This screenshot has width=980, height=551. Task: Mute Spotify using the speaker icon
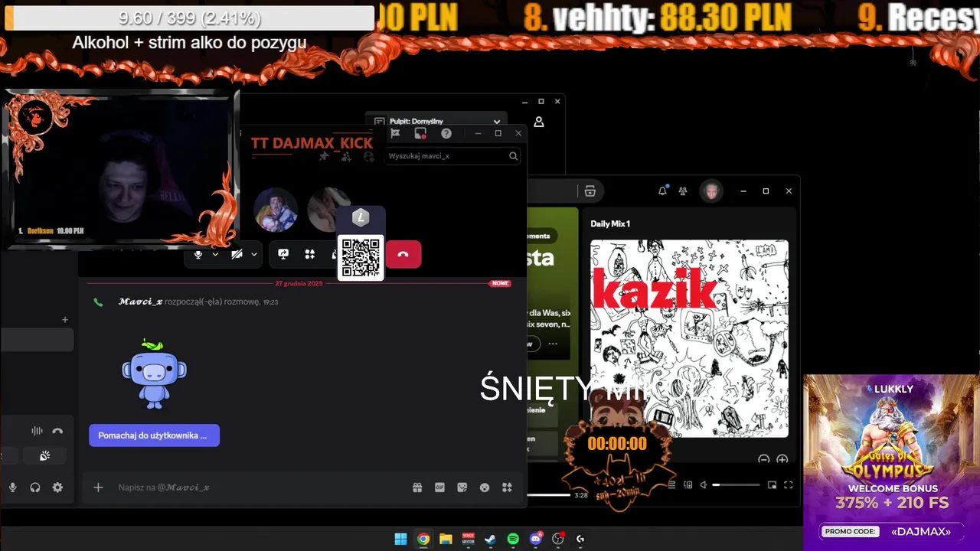coord(703,484)
